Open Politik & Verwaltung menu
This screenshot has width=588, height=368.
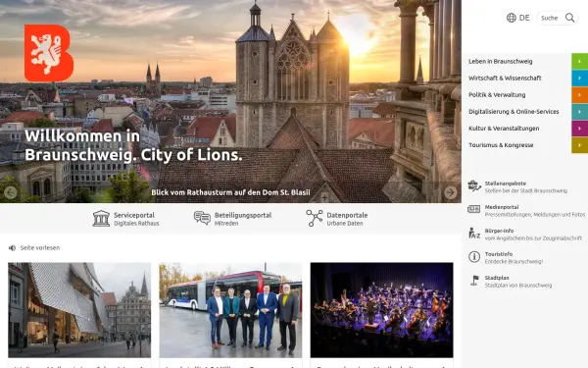click(497, 94)
